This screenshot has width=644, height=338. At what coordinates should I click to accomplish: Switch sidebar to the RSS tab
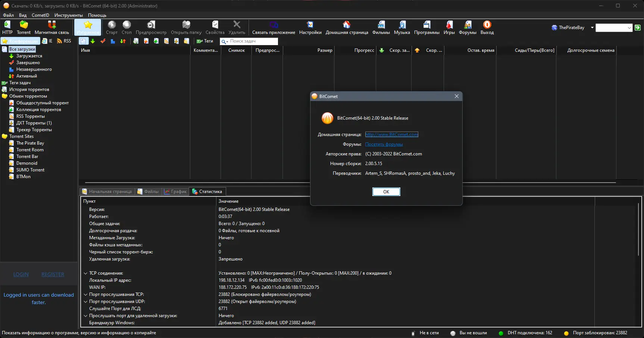pos(64,41)
